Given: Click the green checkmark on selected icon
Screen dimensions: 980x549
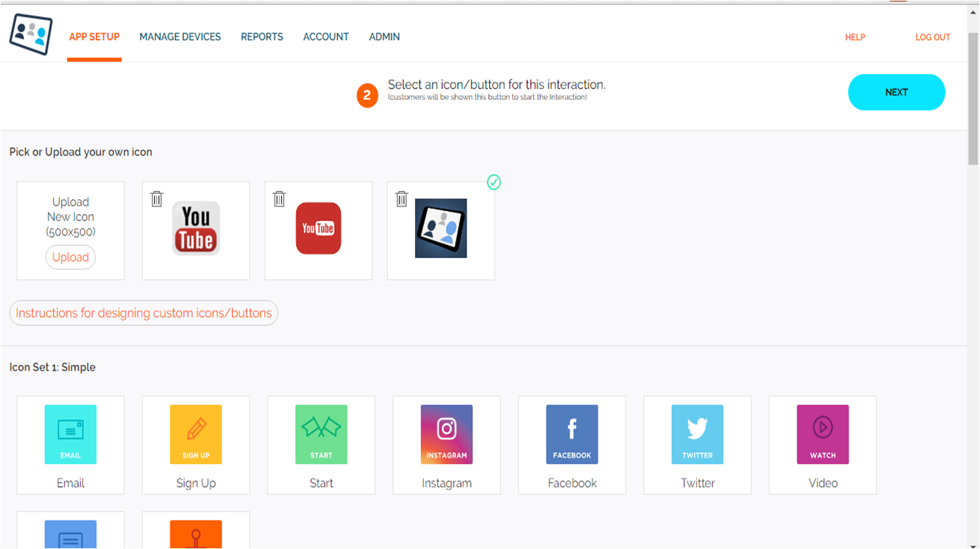Looking at the screenshot, I should click(494, 183).
